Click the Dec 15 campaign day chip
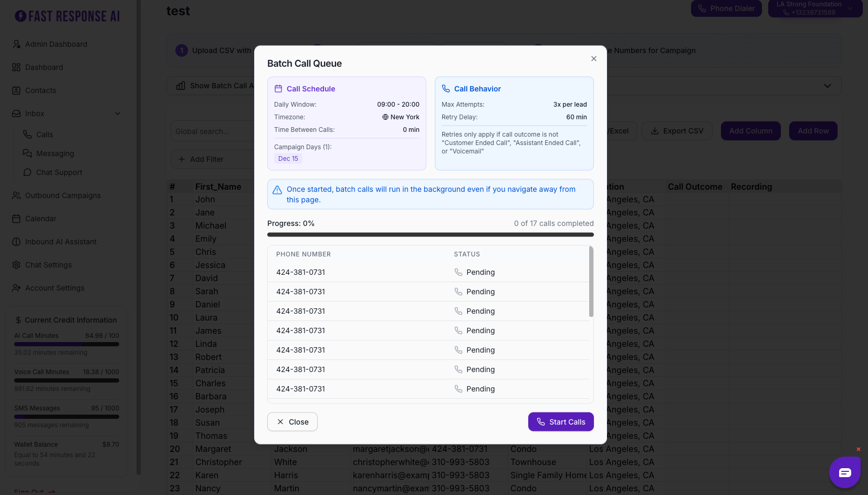Image resolution: width=868 pixels, height=495 pixels. [288, 159]
